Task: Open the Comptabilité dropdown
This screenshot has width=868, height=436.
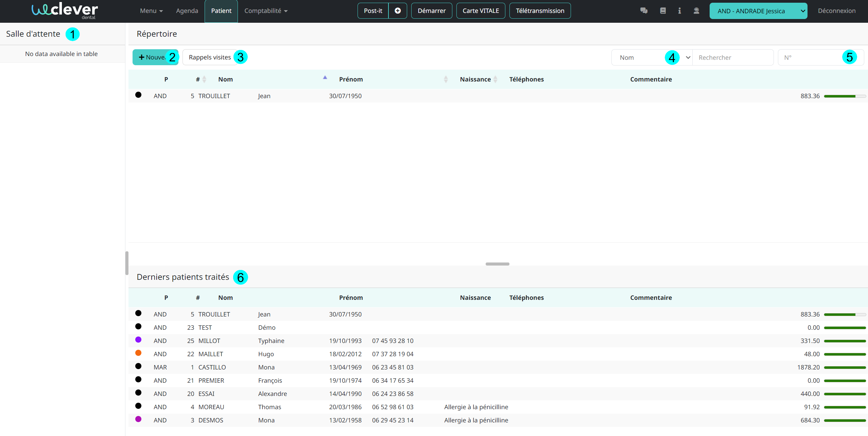Action: [x=266, y=11]
